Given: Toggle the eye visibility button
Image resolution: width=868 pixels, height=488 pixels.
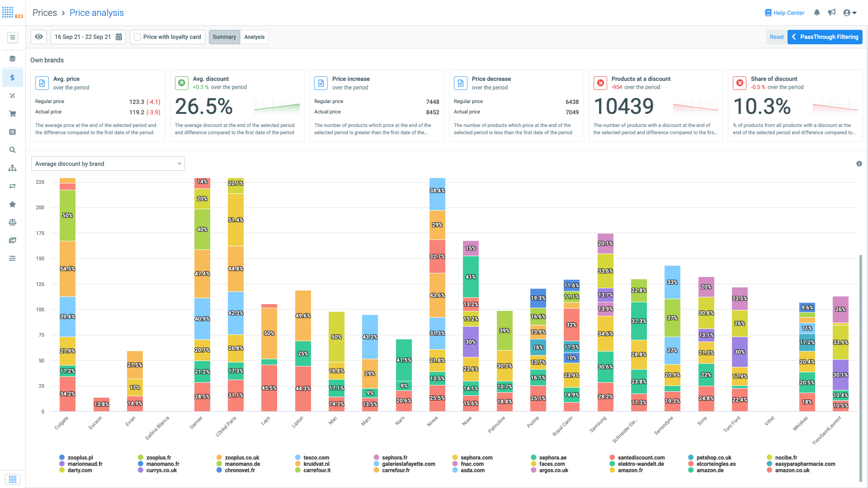Looking at the screenshot, I should [39, 37].
